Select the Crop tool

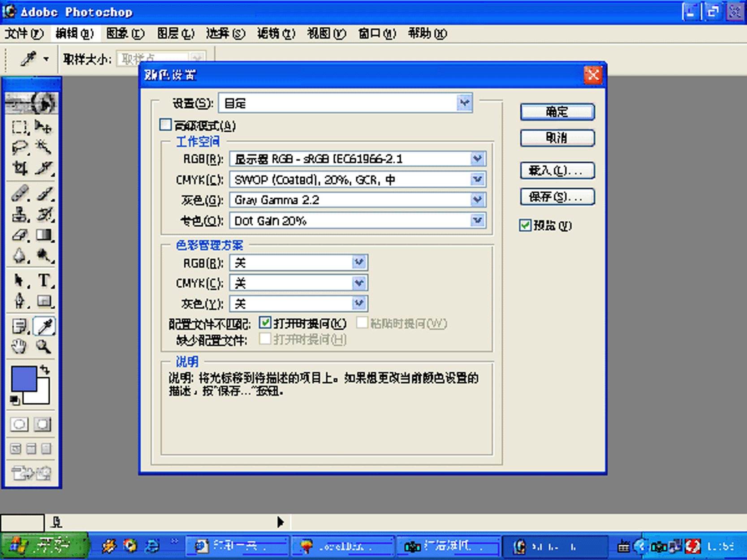pyautogui.click(x=19, y=168)
